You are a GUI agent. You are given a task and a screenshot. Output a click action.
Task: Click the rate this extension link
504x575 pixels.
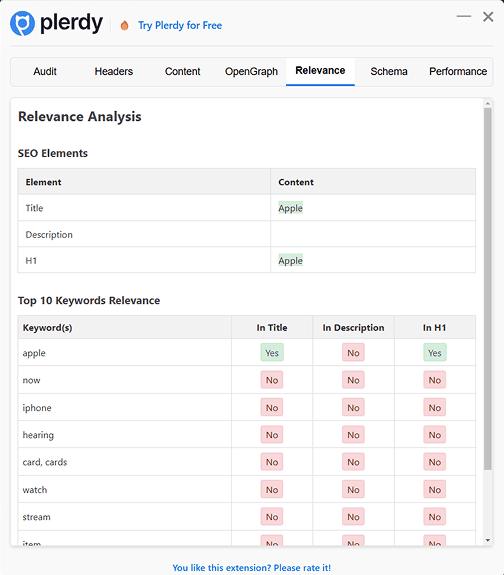[x=252, y=567]
